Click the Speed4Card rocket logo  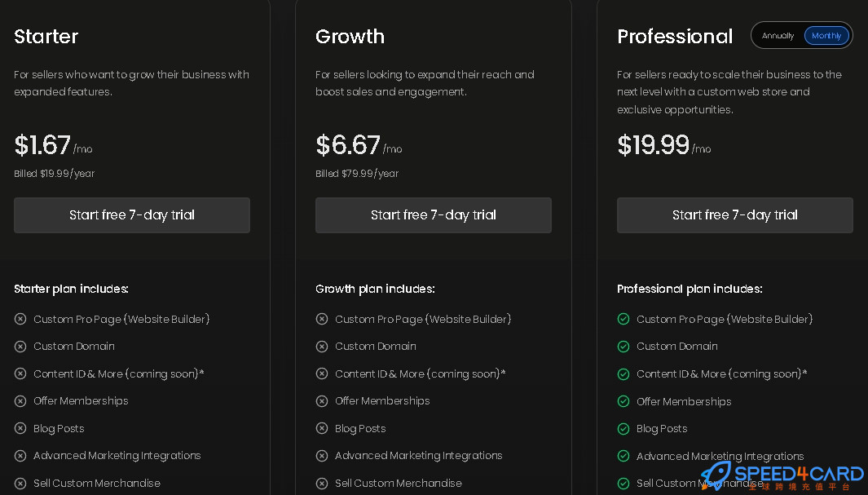[x=716, y=475]
